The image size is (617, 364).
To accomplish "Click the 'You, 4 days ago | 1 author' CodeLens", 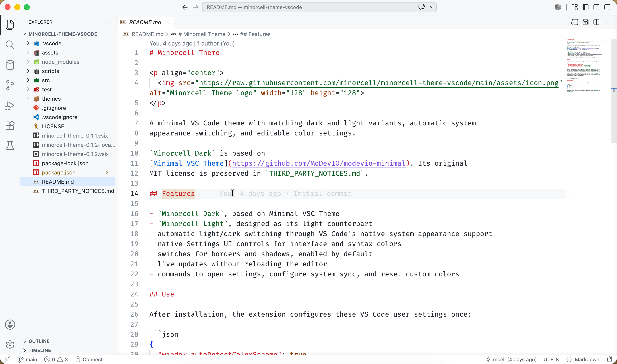I will [x=192, y=43].
